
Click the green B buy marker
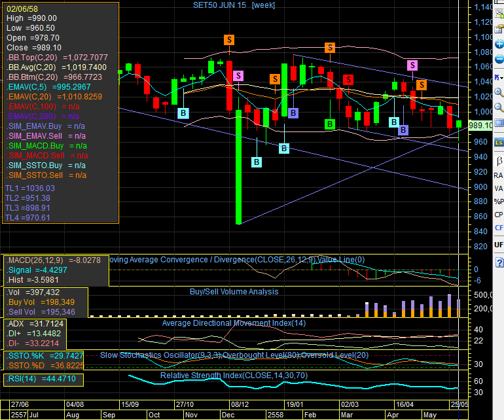[x=330, y=124]
